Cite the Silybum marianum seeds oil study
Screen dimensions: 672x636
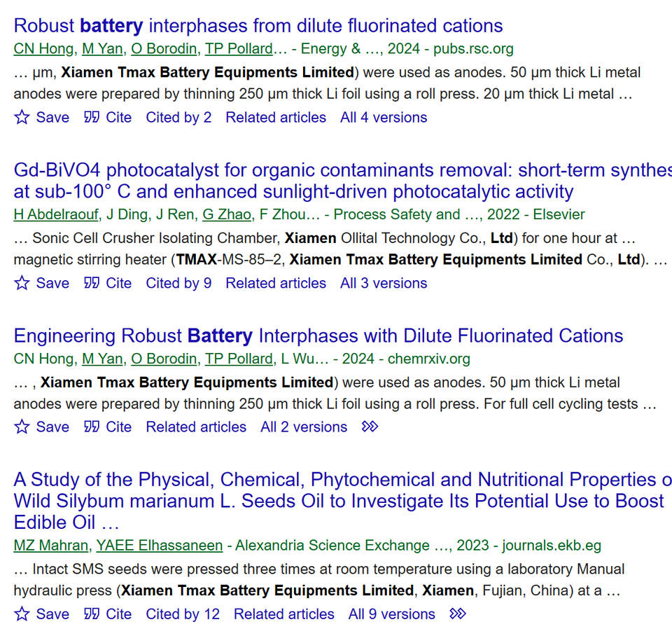coord(92,614)
